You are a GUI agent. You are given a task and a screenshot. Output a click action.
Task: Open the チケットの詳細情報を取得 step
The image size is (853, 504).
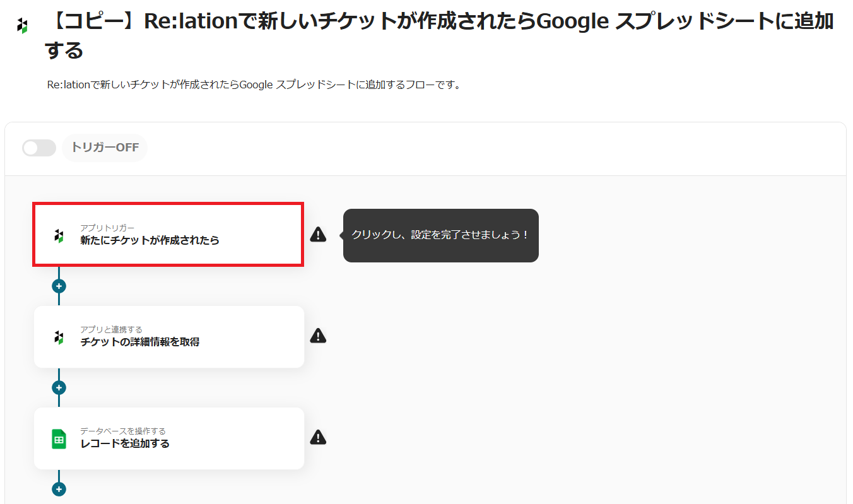[168, 337]
